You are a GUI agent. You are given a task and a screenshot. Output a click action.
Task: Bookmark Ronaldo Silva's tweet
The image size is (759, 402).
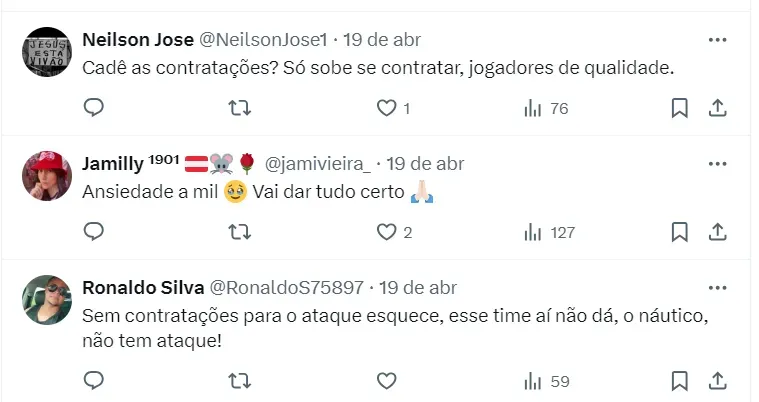pos(680,381)
